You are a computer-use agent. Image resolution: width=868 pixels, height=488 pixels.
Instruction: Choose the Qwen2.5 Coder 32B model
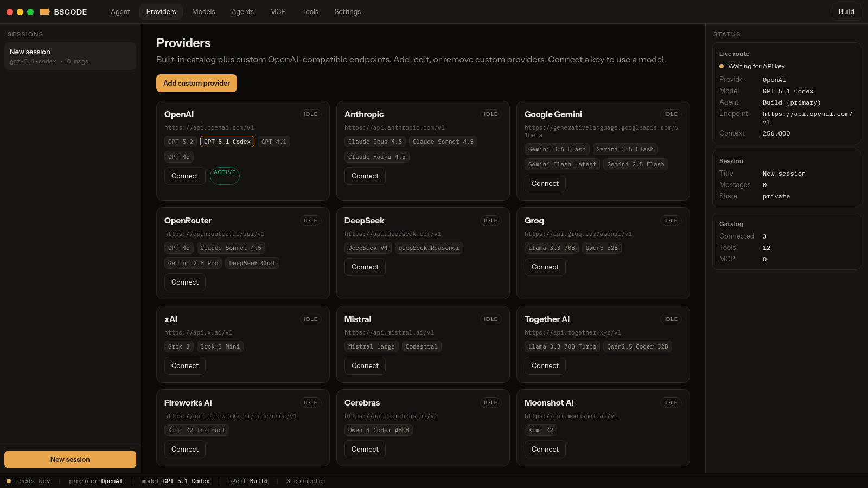coord(637,346)
